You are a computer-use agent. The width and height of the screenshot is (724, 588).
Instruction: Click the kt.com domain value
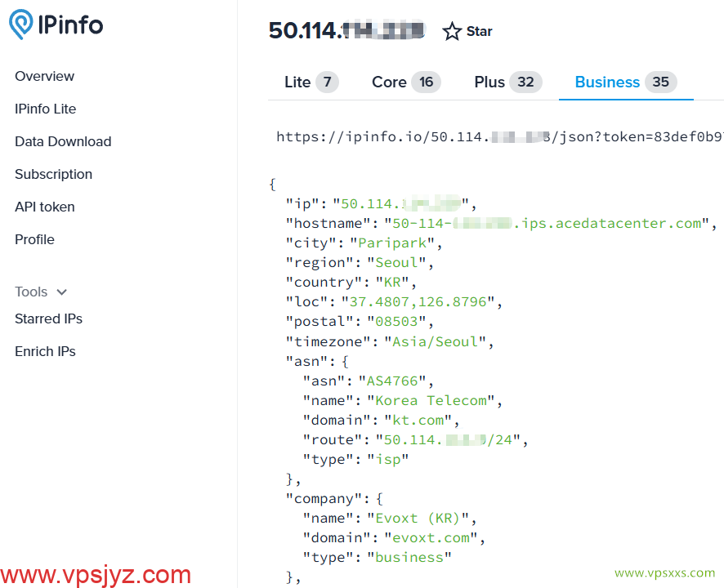point(418,421)
